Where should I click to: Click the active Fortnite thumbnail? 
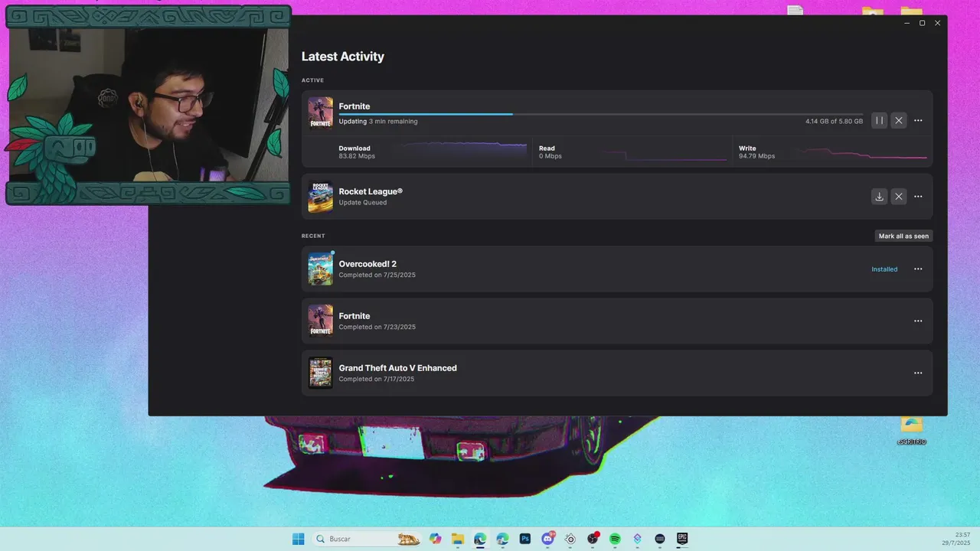pyautogui.click(x=320, y=113)
